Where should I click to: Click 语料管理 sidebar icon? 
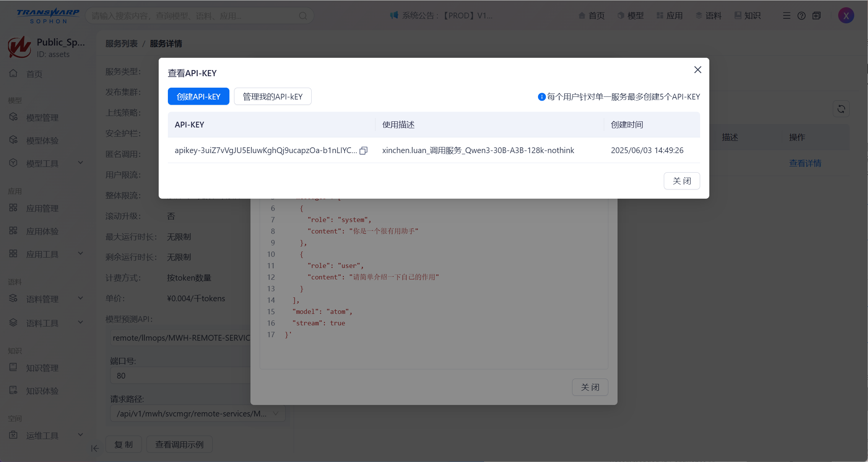pos(13,298)
